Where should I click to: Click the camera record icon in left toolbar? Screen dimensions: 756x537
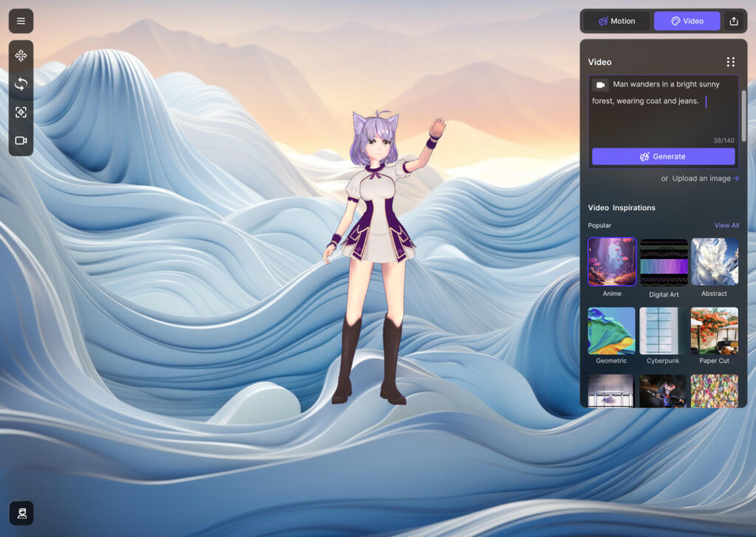pos(21,140)
